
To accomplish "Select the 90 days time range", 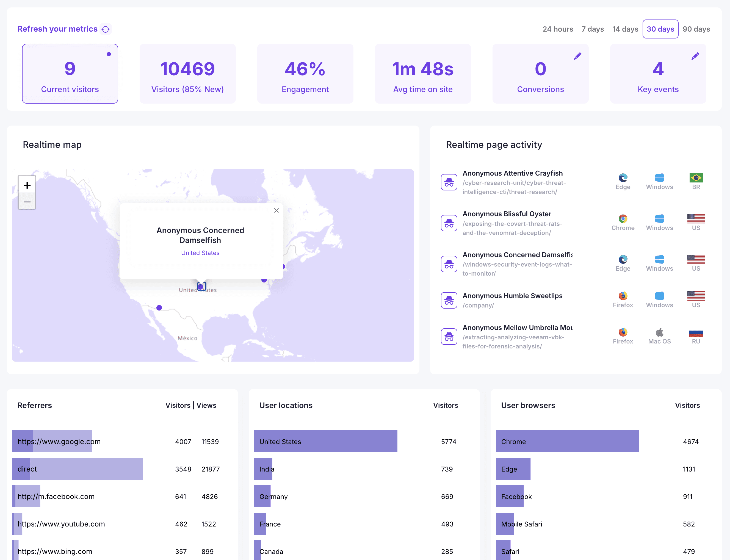I will click(x=696, y=29).
